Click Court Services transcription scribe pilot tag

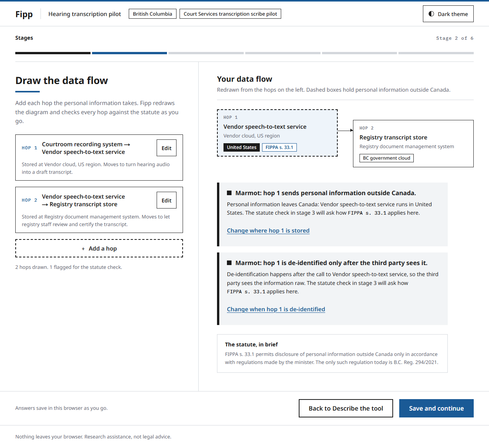tap(230, 14)
